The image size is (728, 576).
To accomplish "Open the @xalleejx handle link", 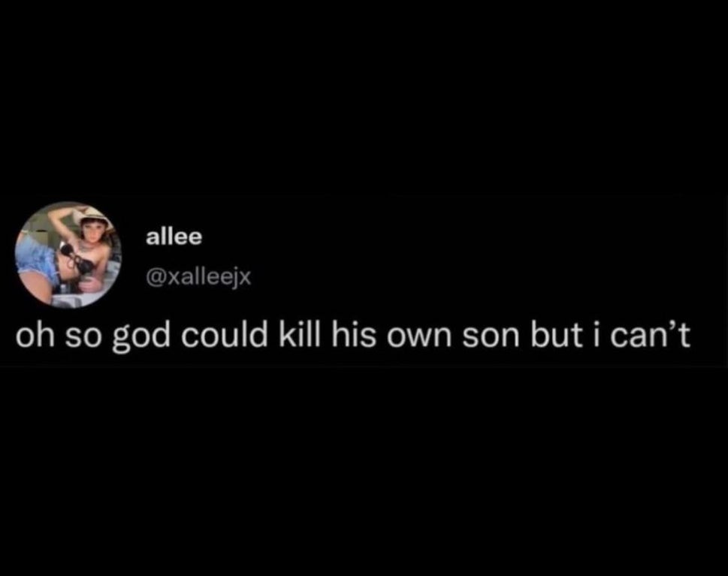I will coord(198,278).
